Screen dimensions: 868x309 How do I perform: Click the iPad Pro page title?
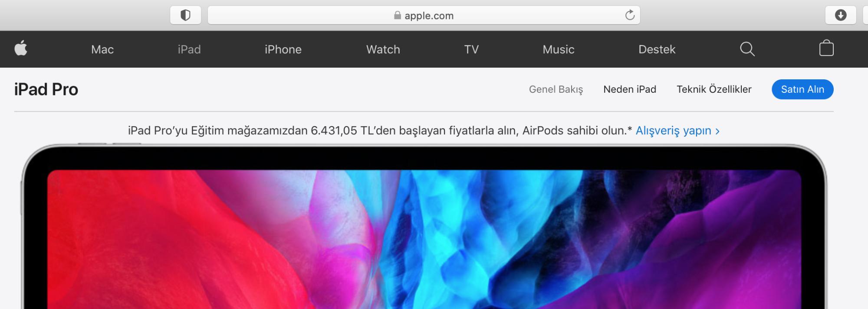pos(46,89)
